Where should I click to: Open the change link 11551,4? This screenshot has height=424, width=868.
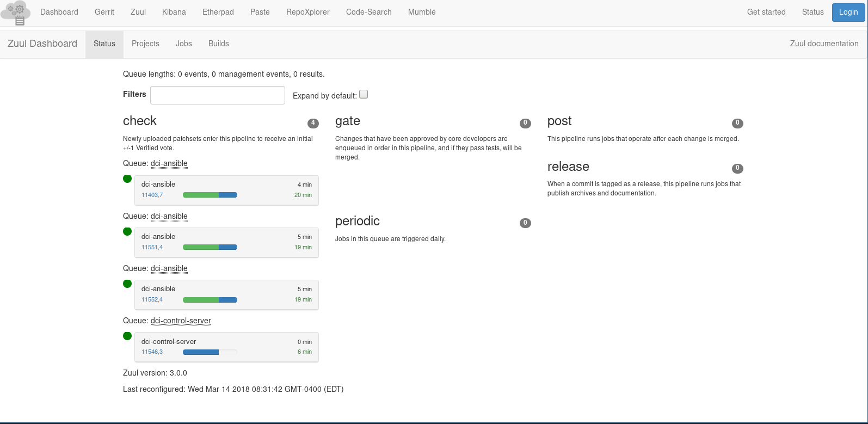tap(152, 247)
